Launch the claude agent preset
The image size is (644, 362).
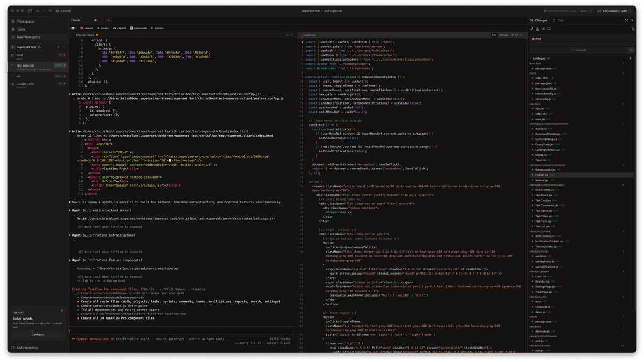[x=86, y=28]
